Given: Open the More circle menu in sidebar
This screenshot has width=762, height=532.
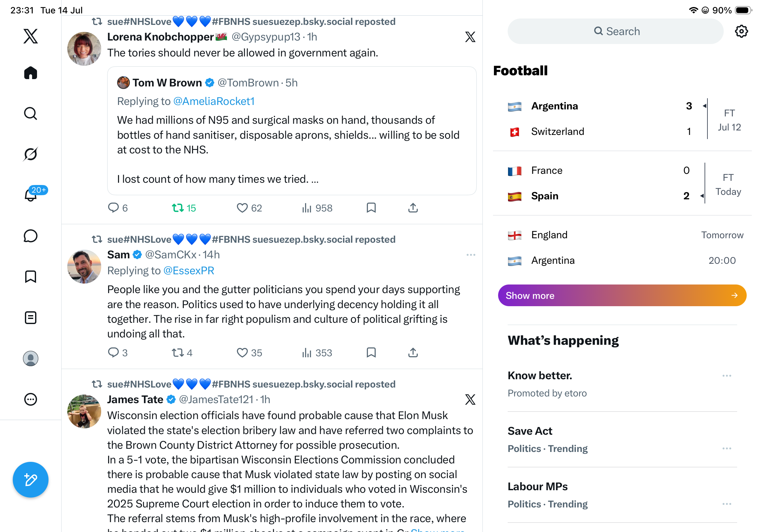Looking at the screenshot, I should click(x=31, y=399).
